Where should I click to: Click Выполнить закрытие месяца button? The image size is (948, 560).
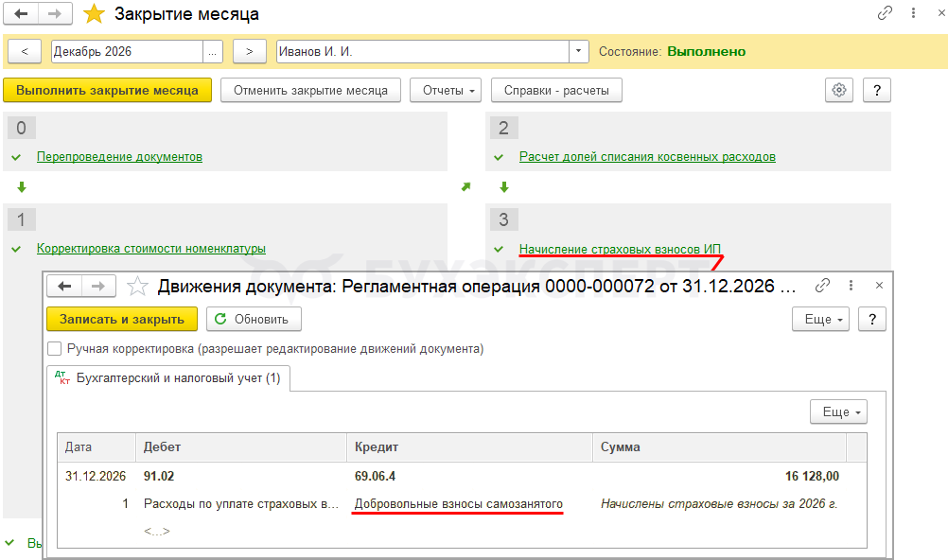tap(107, 90)
